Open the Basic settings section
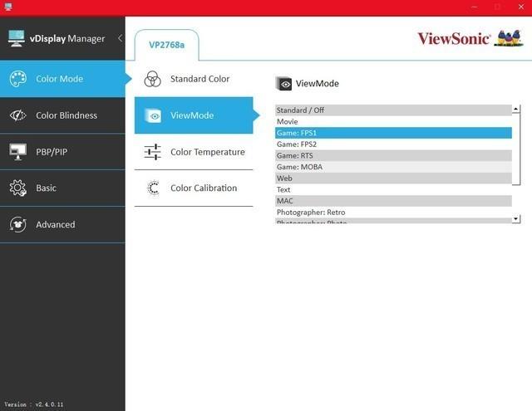 [x=62, y=188]
